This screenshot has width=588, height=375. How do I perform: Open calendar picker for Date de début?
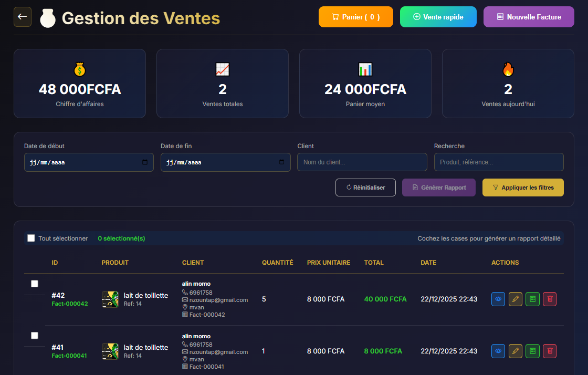pos(145,162)
